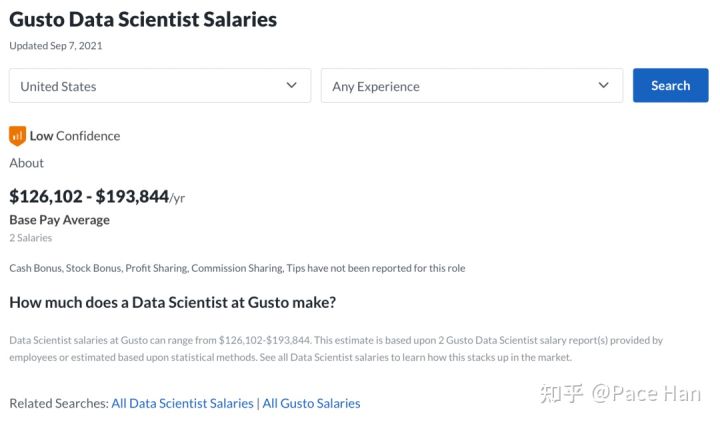Click the Updated Sep 7, 2021 date

click(56, 45)
